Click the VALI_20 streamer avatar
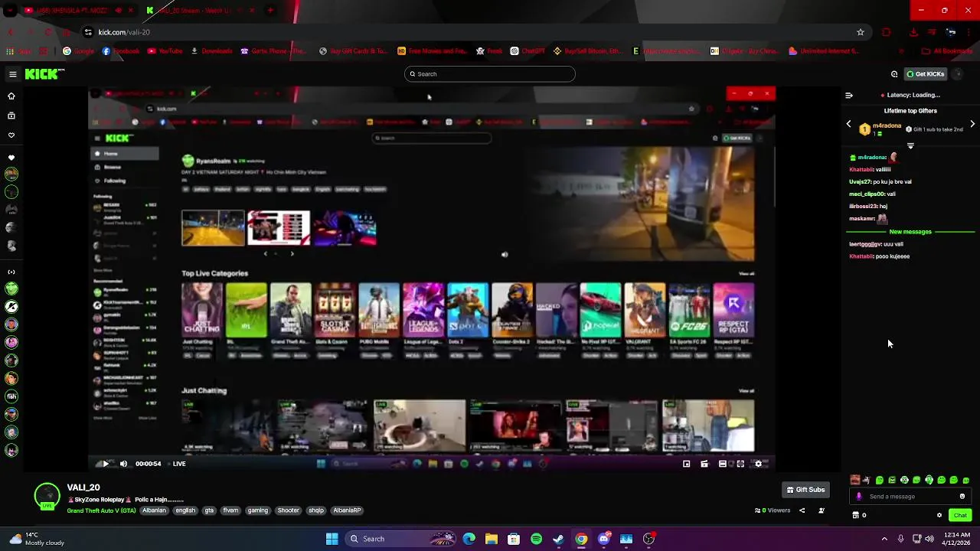This screenshot has width=980, height=551. pos(47,496)
